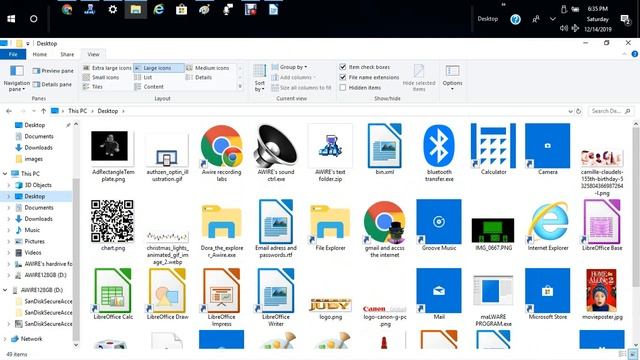Select the bin.xml file icon
640x360 pixels.
[x=384, y=146]
